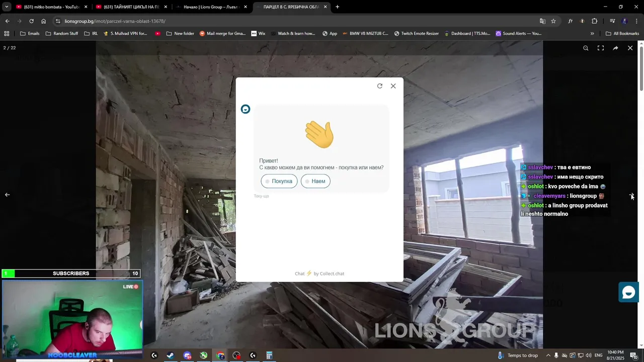Open a new browser tab
This screenshot has height=362, width=644.
tap(337, 7)
